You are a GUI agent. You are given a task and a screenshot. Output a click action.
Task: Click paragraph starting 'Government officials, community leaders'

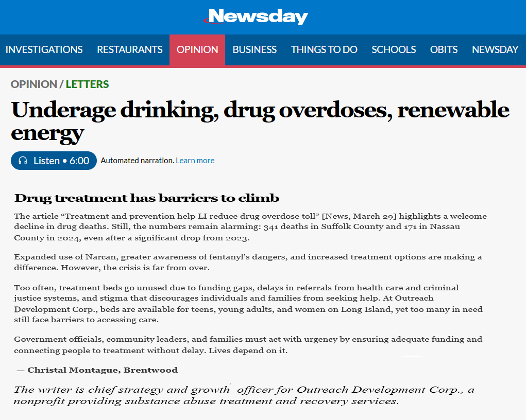point(248,344)
